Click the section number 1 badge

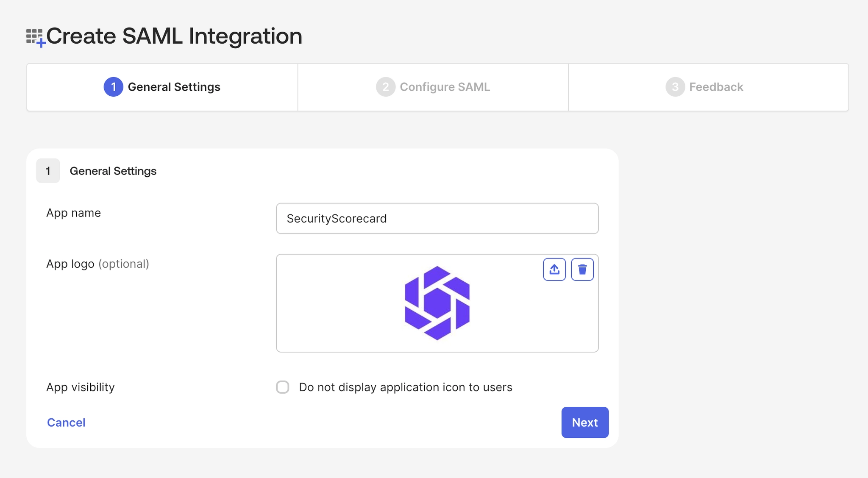[x=48, y=171]
